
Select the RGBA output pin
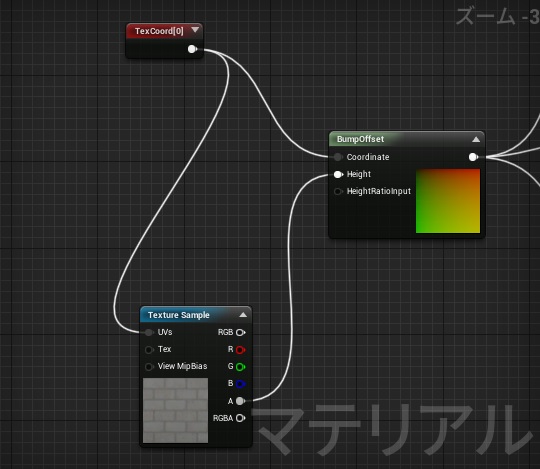pyautogui.click(x=240, y=418)
